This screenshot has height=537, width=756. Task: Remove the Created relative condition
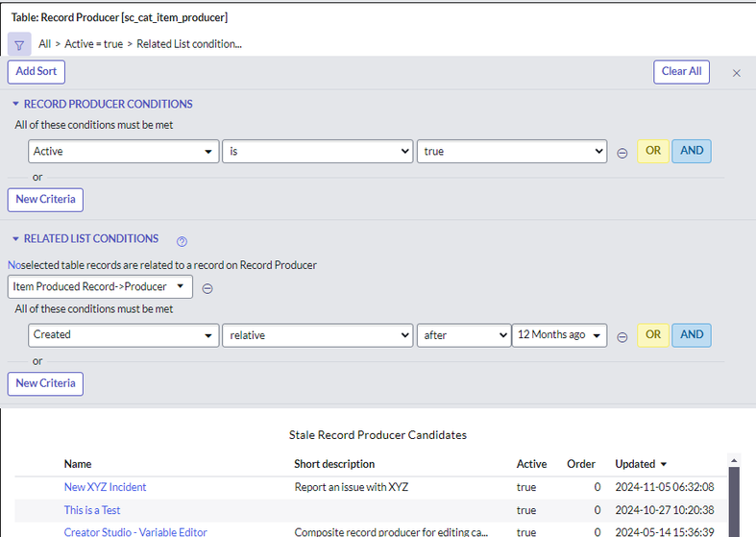pos(622,337)
